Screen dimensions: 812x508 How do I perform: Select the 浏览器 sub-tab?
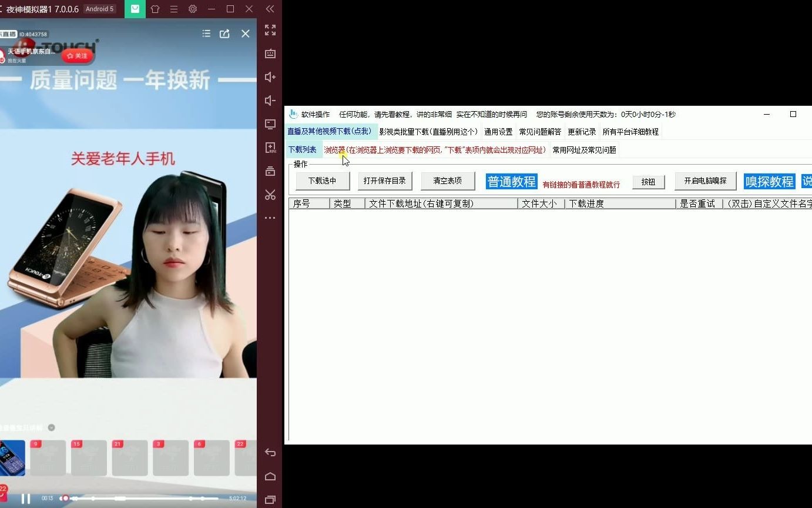(435, 150)
